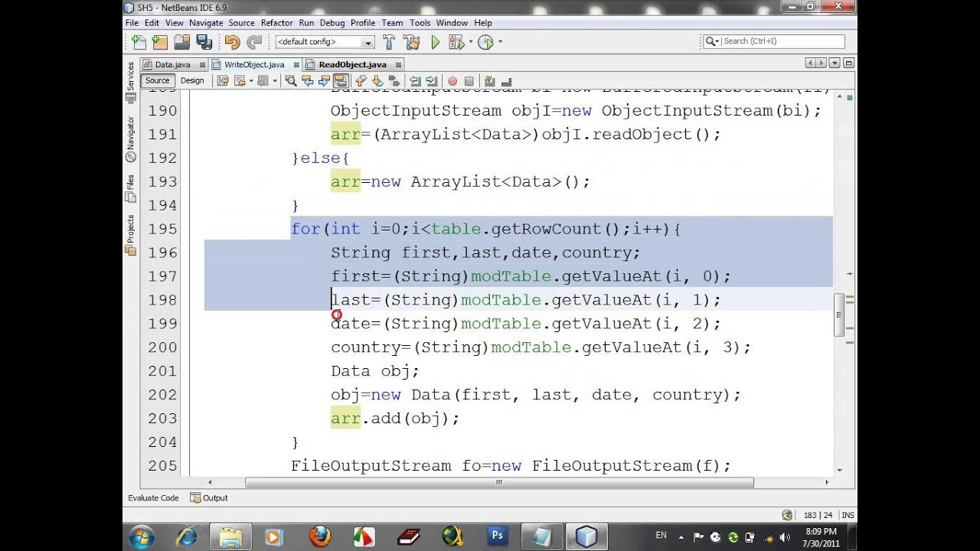Open Debug Main Project dropdown arrow
Image resolution: width=980 pixels, height=551 pixels.
[x=471, y=42]
